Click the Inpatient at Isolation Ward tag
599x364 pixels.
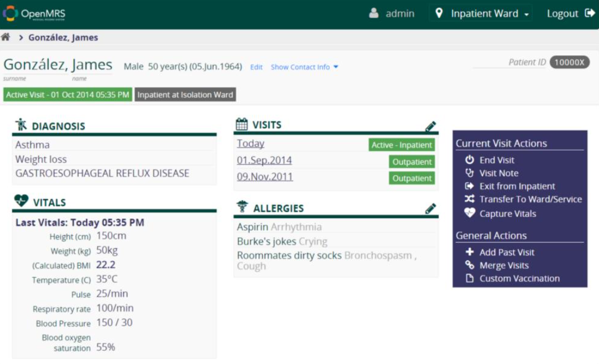click(x=185, y=94)
